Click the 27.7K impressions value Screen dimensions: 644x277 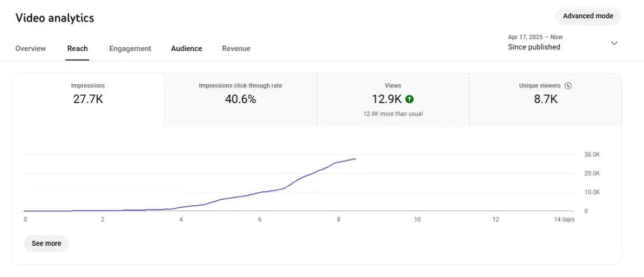pyautogui.click(x=88, y=99)
